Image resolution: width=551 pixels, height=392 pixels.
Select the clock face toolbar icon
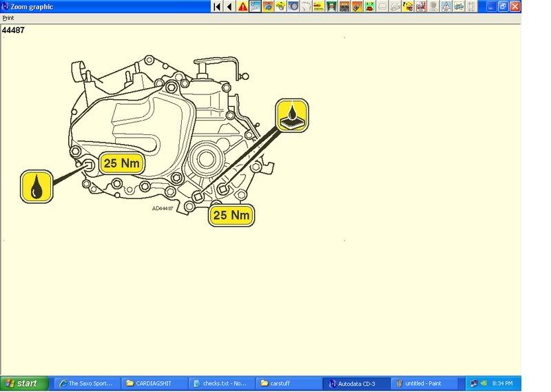pyautogui.click(x=294, y=6)
